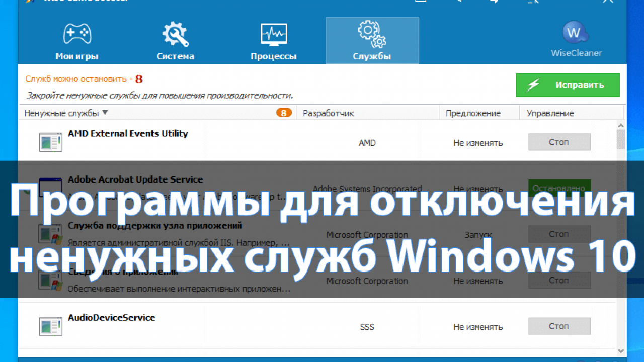The height and width of the screenshot is (362, 644).
Task: Stop the AudioDeviceService service
Action: click(559, 326)
